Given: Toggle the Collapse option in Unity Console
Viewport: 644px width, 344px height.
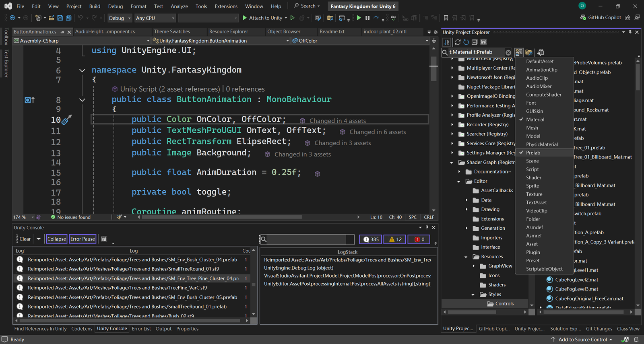Looking at the screenshot, I should 56,239.
